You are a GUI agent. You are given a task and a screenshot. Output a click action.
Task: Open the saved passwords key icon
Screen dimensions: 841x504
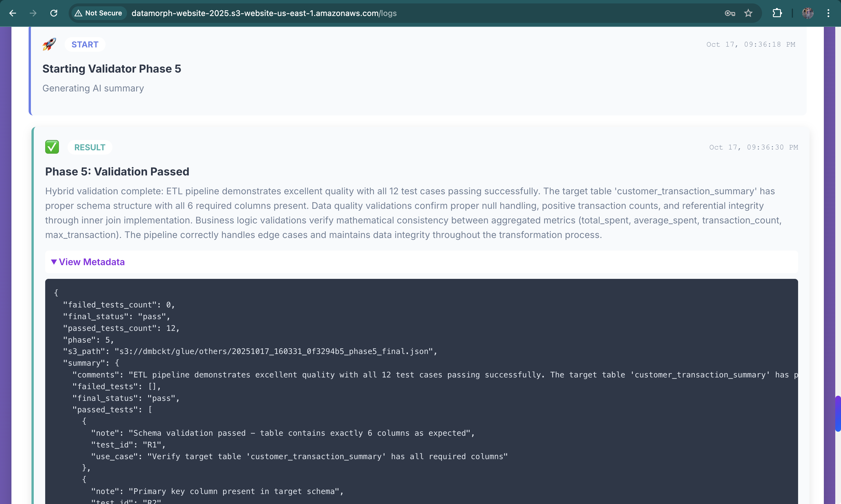point(729,13)
